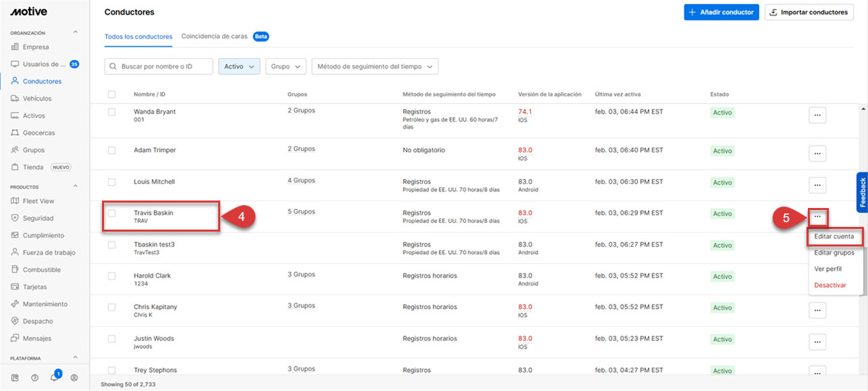Image resolution: width=868 pixels, height=391 pixels.
Task: Open Harold Clark driver name
Action: [152, 276]
